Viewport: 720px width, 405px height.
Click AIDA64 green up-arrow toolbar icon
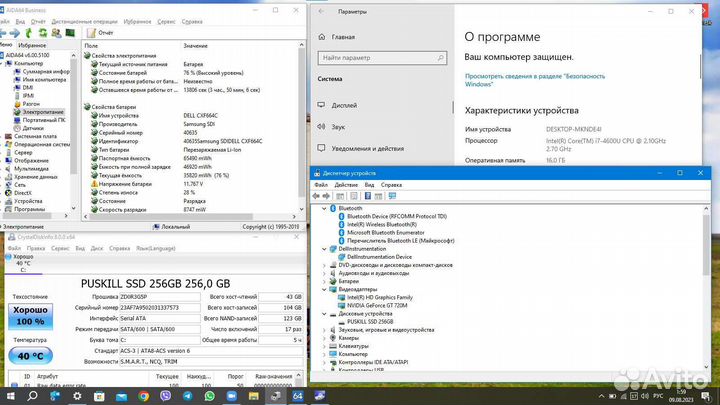[x=28, y=33]
